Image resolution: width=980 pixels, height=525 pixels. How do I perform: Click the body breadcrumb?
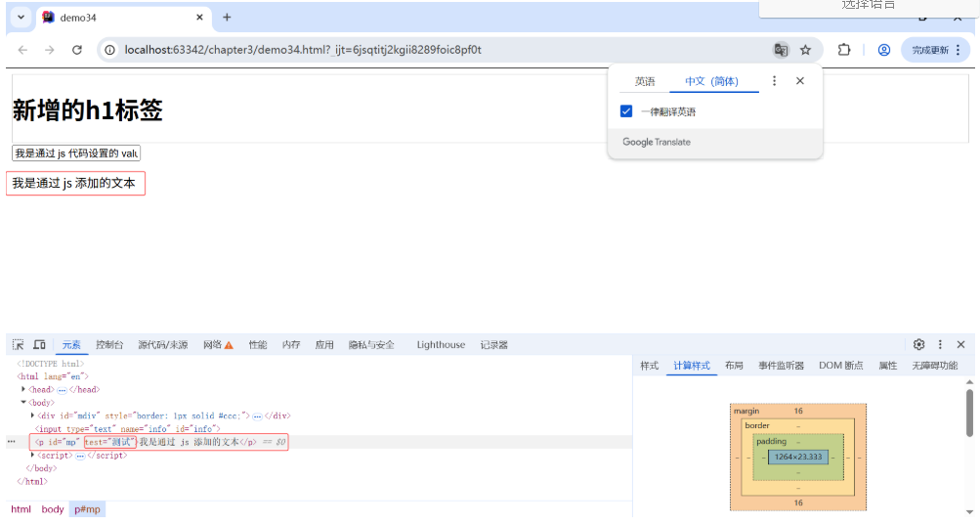click(53, 509)
